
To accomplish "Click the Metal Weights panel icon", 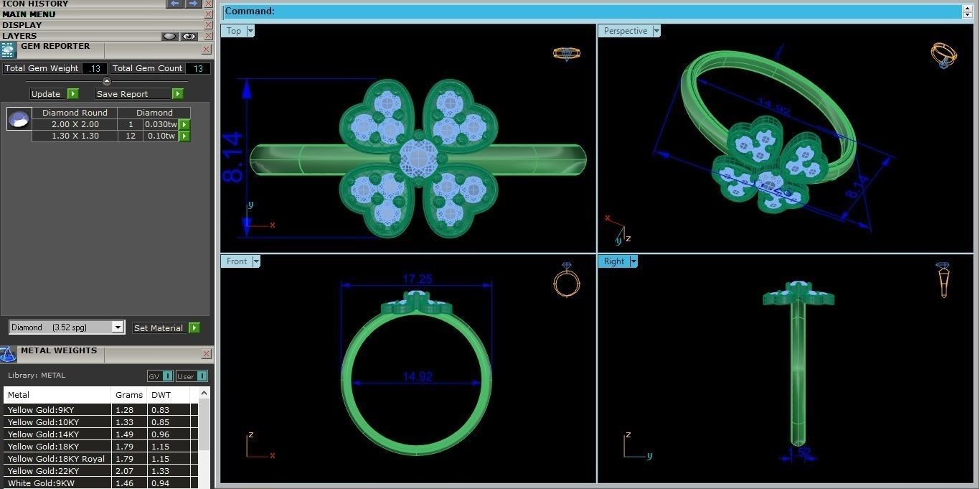I will click(8, 354).
